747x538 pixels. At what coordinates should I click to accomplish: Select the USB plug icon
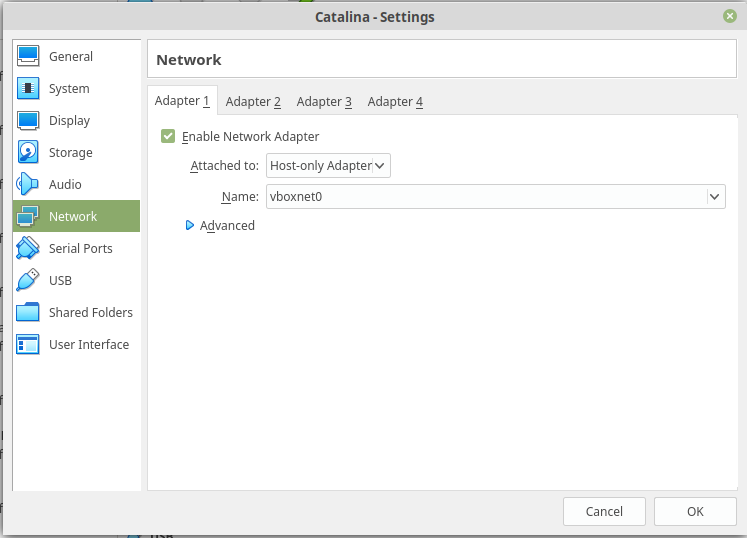coord(28,281)
